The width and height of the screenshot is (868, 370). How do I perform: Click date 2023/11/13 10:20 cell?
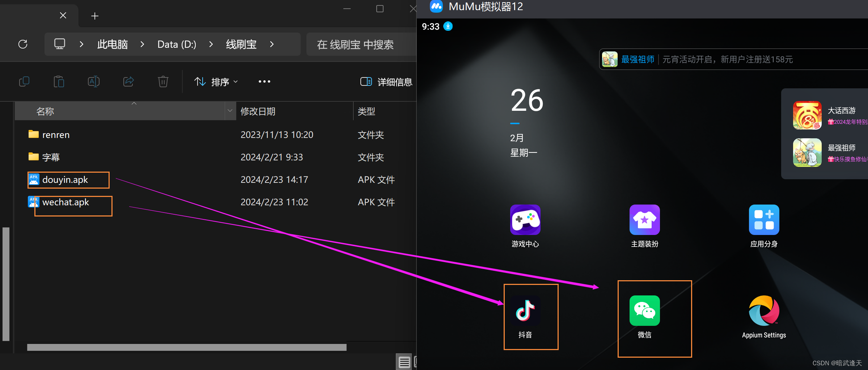277,135
